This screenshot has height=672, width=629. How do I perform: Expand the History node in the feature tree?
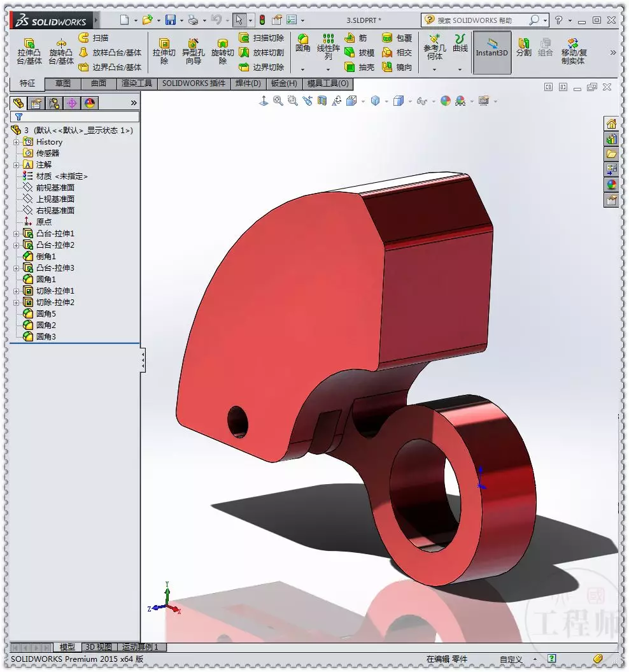coord(17,142)
